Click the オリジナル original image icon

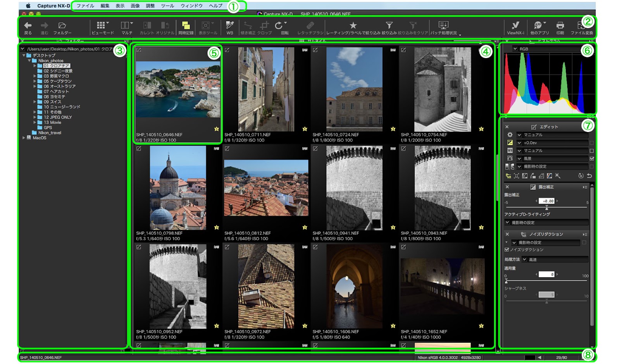click(165, 25)
